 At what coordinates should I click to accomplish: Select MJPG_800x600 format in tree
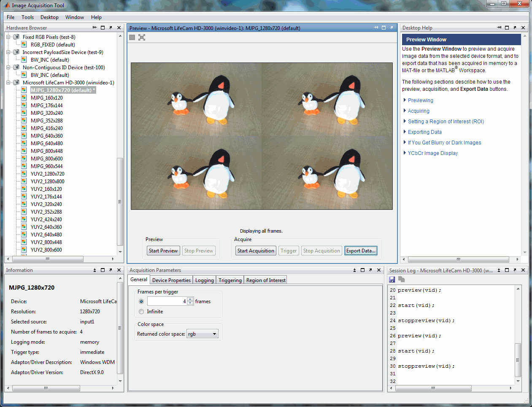click(46, 158)
